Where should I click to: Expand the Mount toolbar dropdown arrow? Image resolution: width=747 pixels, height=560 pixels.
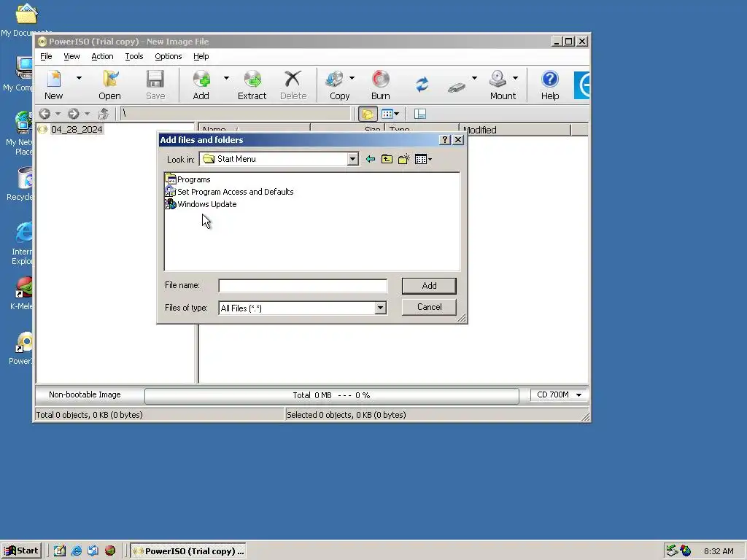(516, 77)
